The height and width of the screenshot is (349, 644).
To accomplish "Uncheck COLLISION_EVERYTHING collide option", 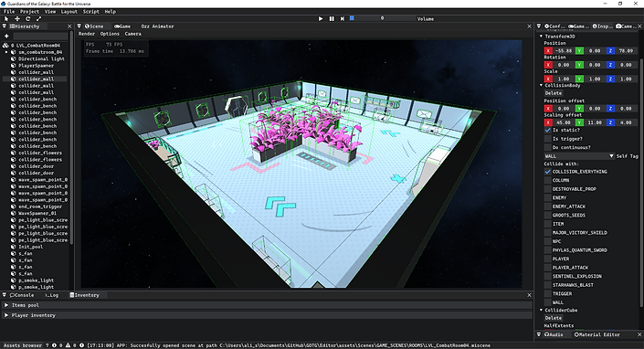I will pyautogui.click(x=547, y=172).
